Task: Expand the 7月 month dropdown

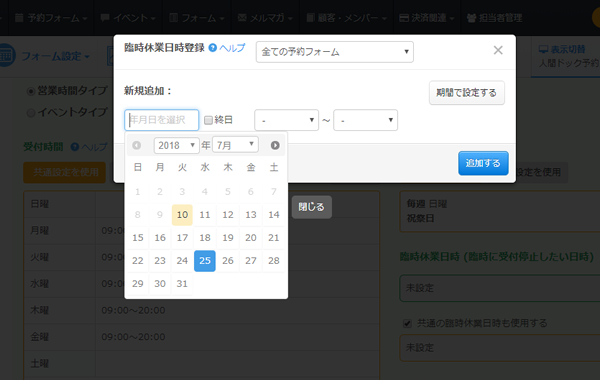Action: coord(235,145)
